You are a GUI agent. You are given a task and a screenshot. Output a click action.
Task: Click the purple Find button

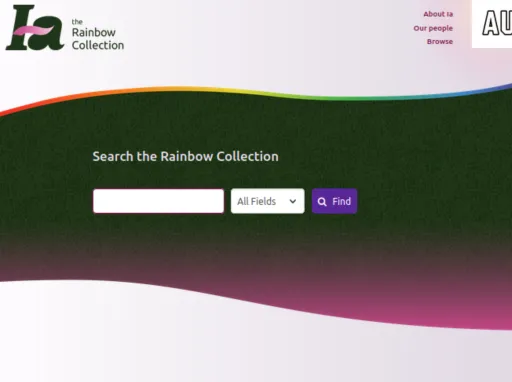point(334,201)
